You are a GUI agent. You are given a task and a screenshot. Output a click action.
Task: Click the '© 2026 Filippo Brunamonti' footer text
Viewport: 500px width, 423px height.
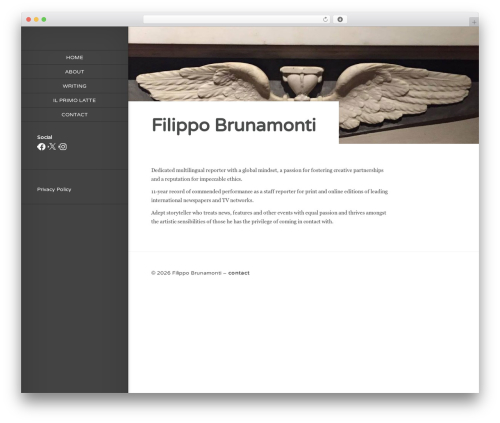[x=186, y=273]
